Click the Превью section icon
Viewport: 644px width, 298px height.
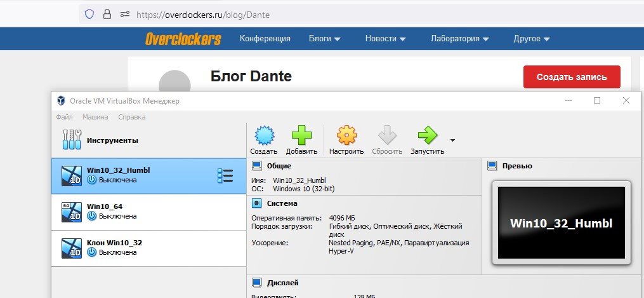(492, 166)
